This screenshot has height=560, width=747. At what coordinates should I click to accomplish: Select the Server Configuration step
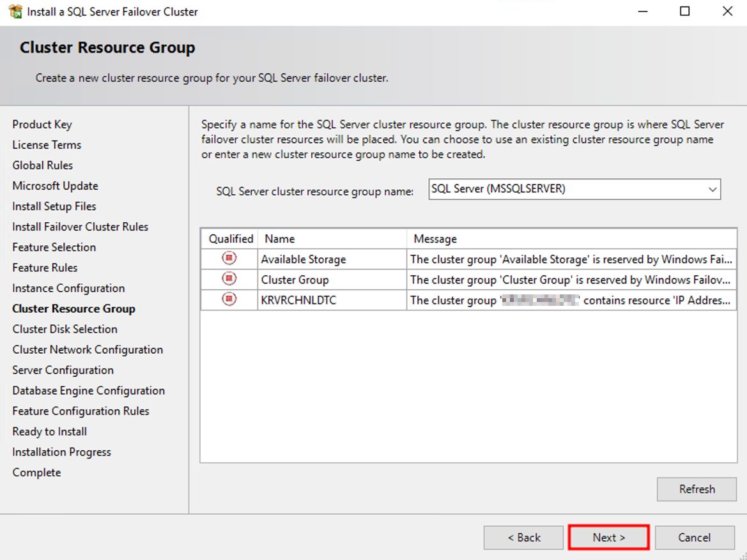[x=63, y=370]
